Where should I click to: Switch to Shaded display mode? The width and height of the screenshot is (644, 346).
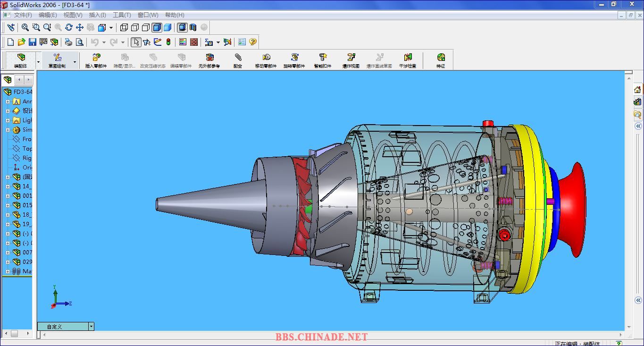[x=167, y=27]
